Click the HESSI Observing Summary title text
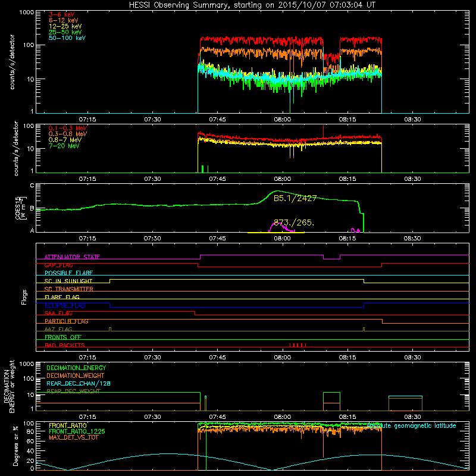 tap(252, 5)
